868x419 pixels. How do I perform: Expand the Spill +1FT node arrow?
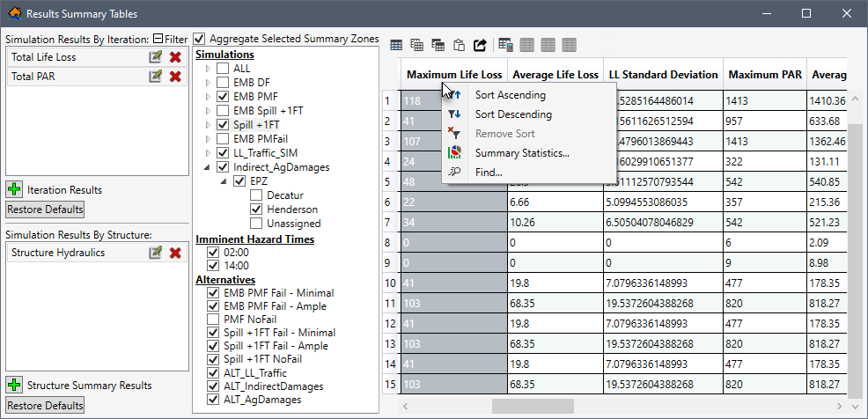pyautogui.click(x=208, y=124)
